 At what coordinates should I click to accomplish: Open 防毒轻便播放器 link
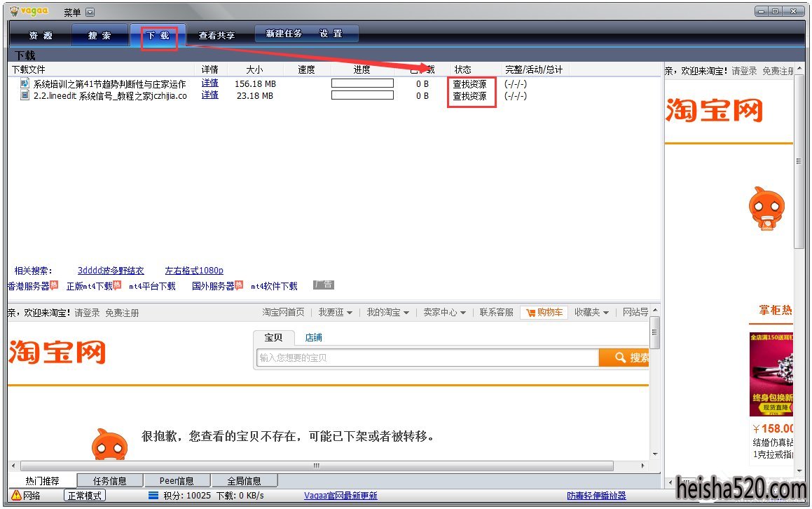coord(596,496)
